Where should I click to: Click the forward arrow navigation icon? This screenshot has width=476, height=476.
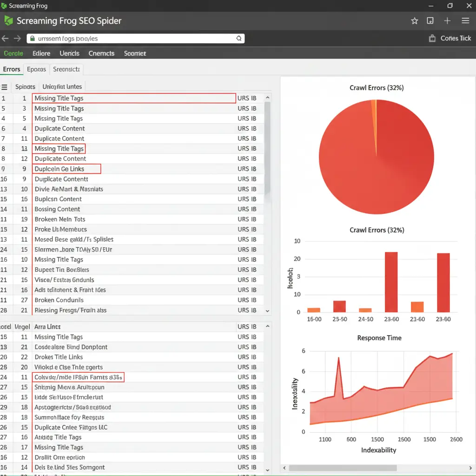tap(17, 39)
